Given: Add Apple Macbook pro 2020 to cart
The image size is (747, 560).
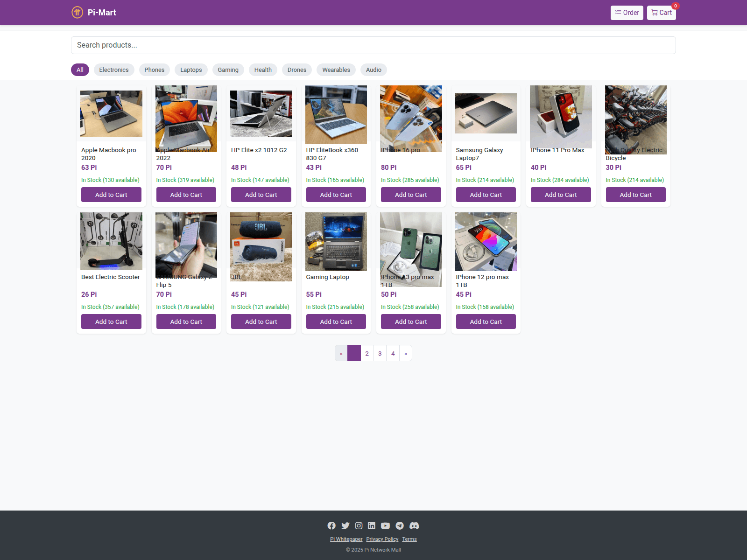Looking at the screenshot, I should click(x=111, y=195).
